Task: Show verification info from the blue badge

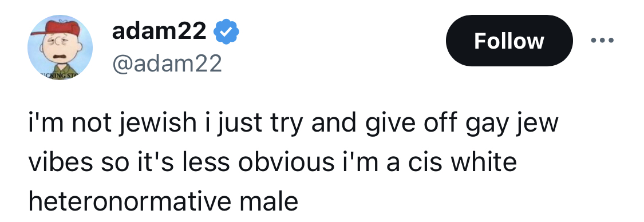Action: (226, 32)
